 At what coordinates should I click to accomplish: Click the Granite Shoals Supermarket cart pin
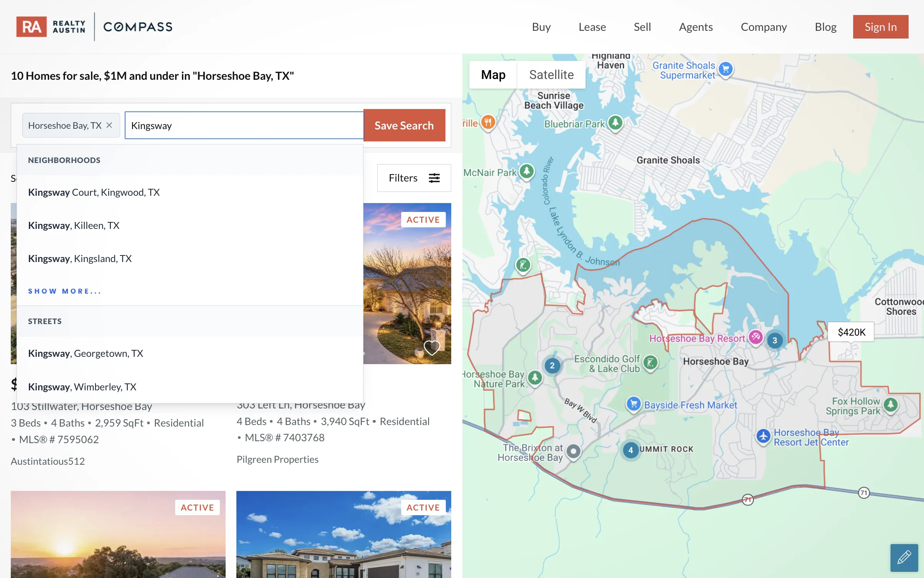point(726,70)
